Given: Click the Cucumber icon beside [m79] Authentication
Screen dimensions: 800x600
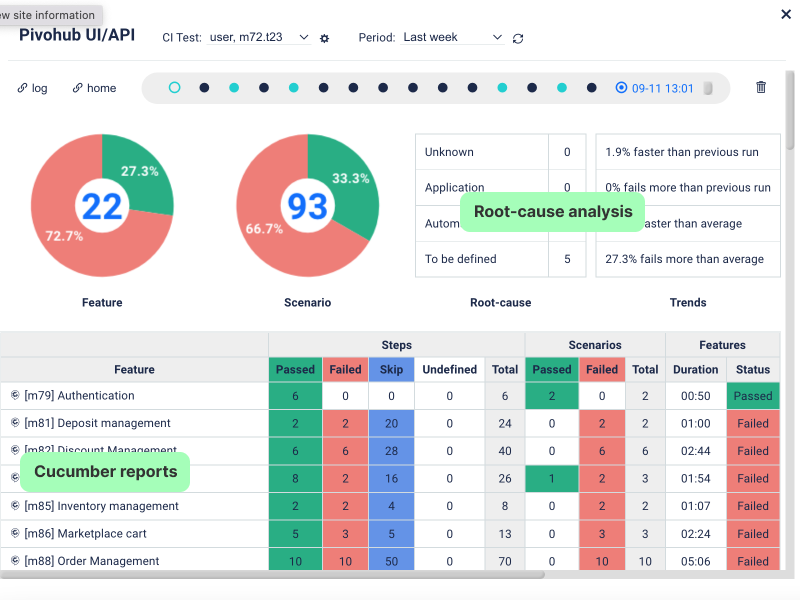Looking at the screenshot, I should point(14,395).
